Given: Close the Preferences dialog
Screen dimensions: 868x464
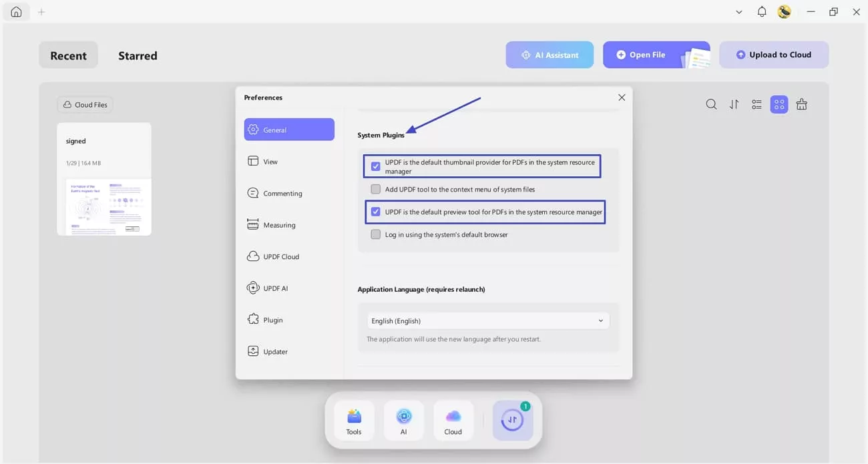Looking at the screenshot, I should click(x=622, y=97).
